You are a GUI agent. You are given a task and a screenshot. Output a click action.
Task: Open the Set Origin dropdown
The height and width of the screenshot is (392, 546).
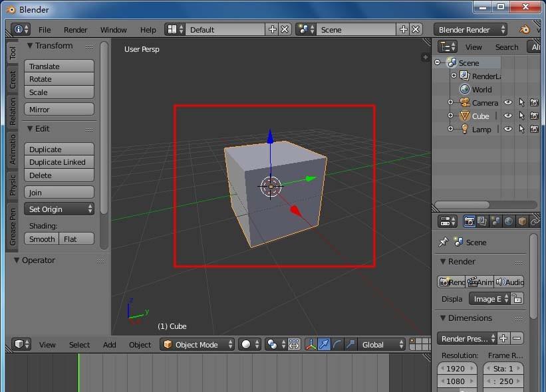point(59,209)
